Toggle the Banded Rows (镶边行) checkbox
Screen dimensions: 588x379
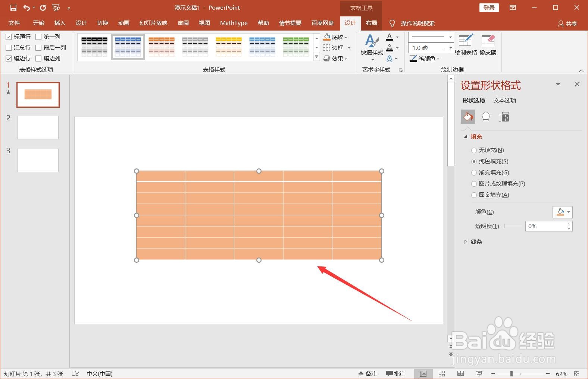tap(9, 59)
